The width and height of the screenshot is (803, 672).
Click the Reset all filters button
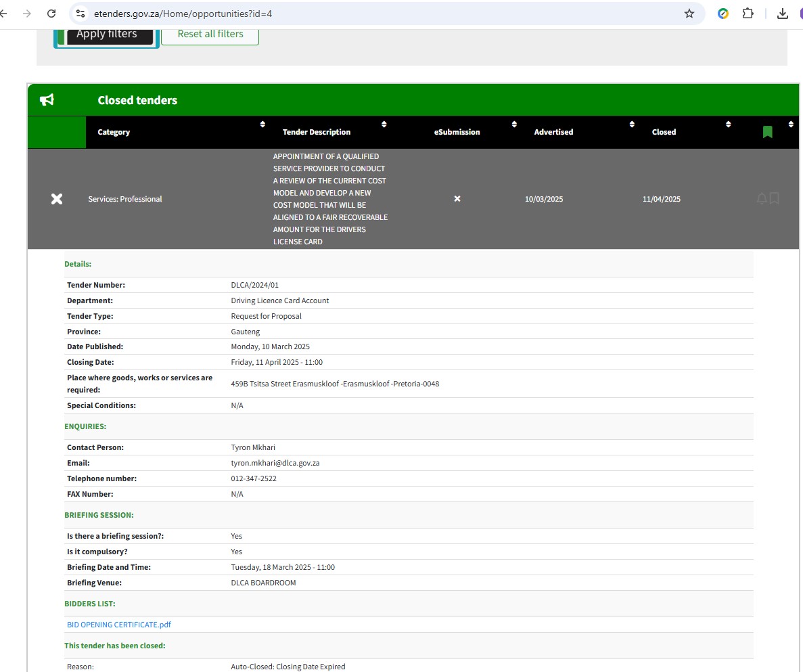[x=210, y=34]
